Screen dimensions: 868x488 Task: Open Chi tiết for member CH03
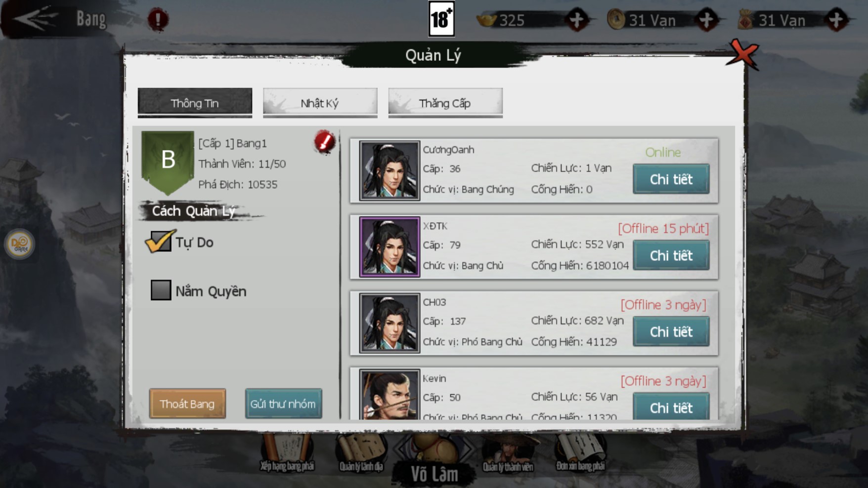671,331
